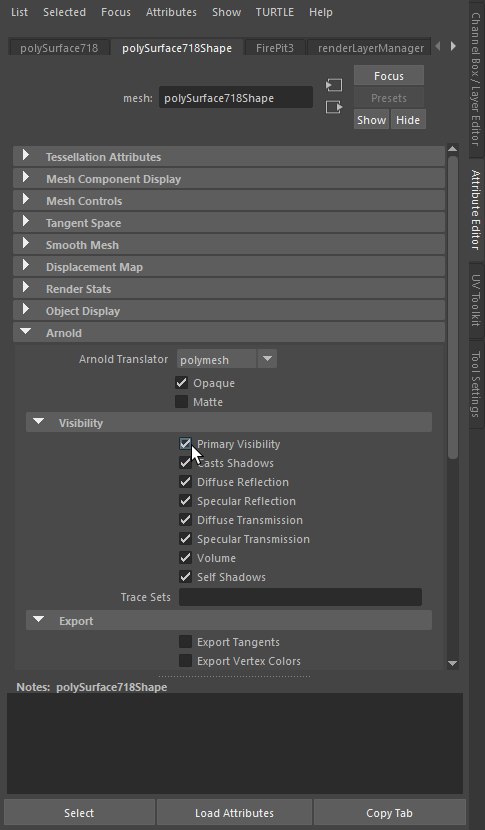This screenshot has width=485, height=830.
Task: Open the TURTLE menu
Action: point(275,12)
